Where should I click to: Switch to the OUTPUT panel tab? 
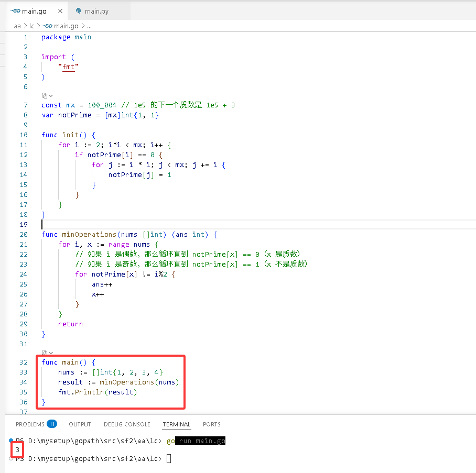tap(80, 424)
